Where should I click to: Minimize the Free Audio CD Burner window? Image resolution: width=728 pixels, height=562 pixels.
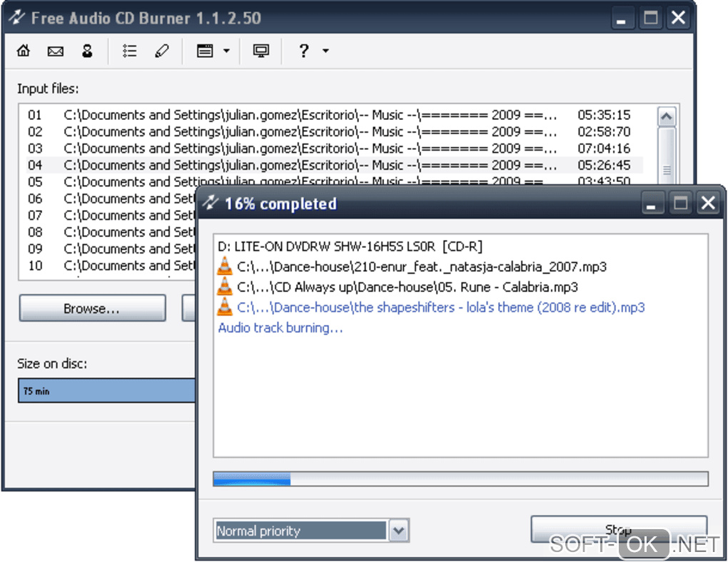pyautogui.click(x=622, y=18)
